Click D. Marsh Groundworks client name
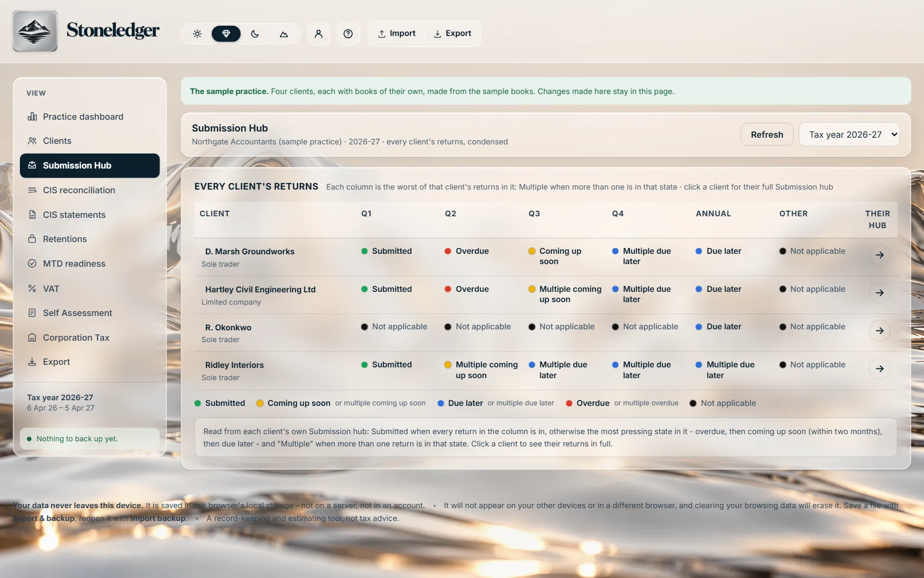Viewport: 924px width, 578px height. (249, 251)
